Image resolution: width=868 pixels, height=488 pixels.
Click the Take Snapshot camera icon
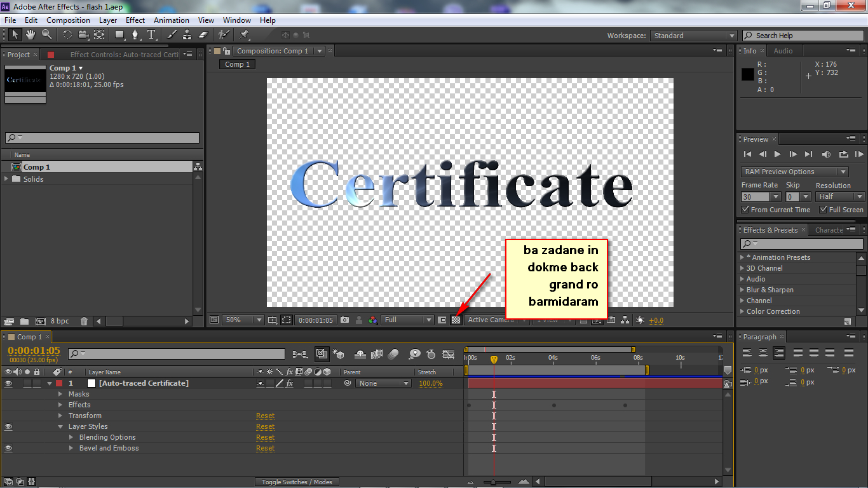pyautogui.click(x=344, y=320)
